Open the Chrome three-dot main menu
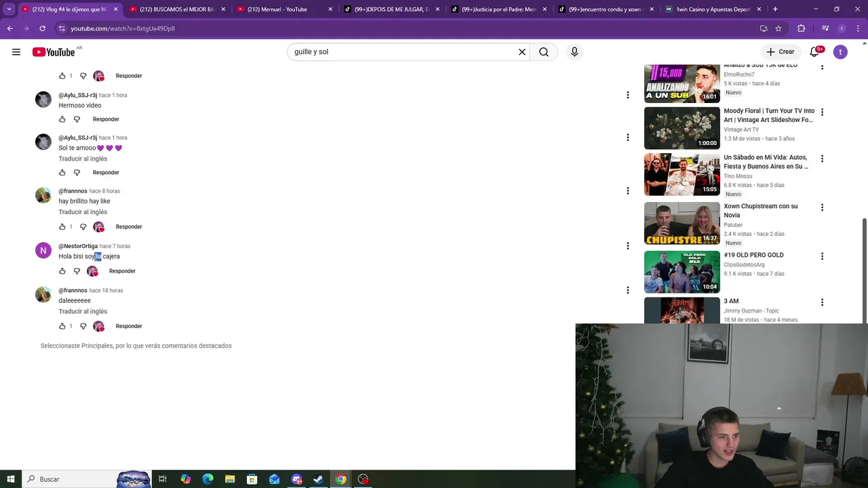Viewport: 868px width, 488px height. point(858,28)
